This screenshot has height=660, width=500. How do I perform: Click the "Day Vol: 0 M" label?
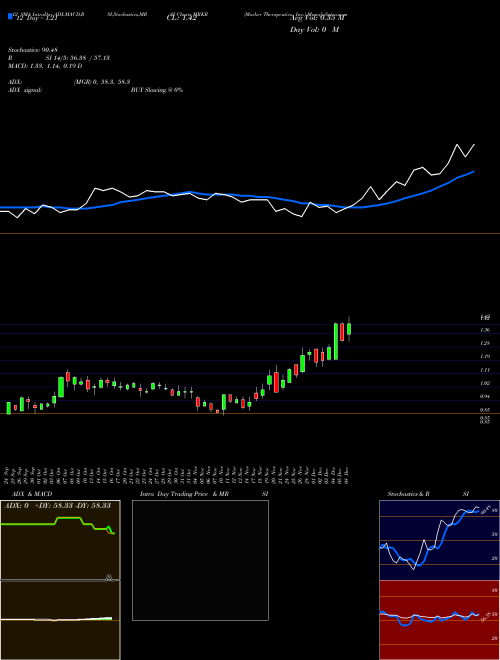314,30
